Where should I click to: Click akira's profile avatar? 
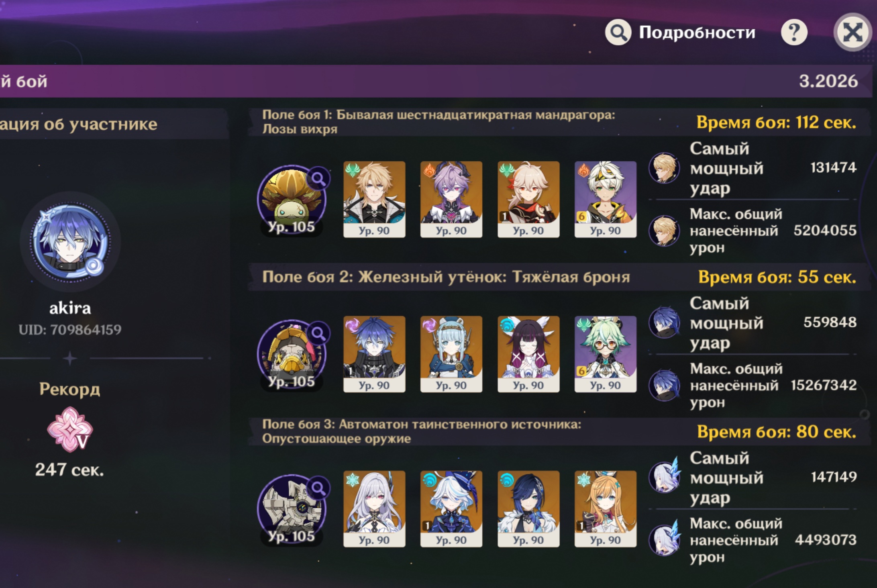[70, 242]
